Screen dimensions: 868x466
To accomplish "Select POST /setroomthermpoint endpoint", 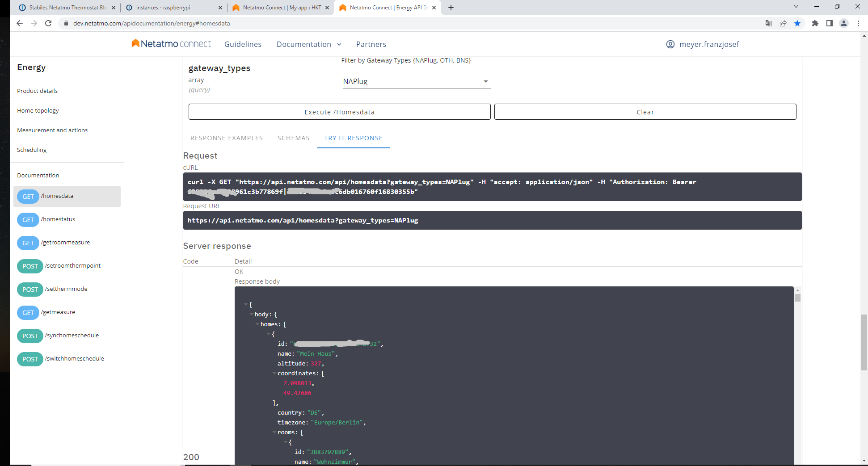I will [67, 266].
